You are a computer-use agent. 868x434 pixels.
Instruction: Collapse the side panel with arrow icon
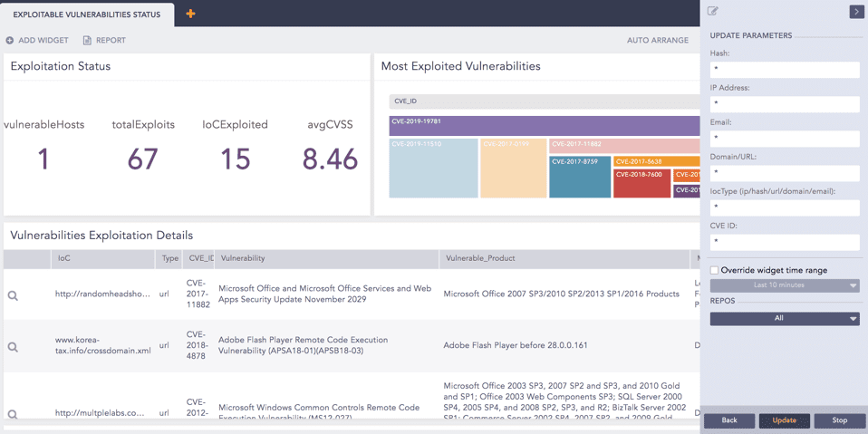856,12
